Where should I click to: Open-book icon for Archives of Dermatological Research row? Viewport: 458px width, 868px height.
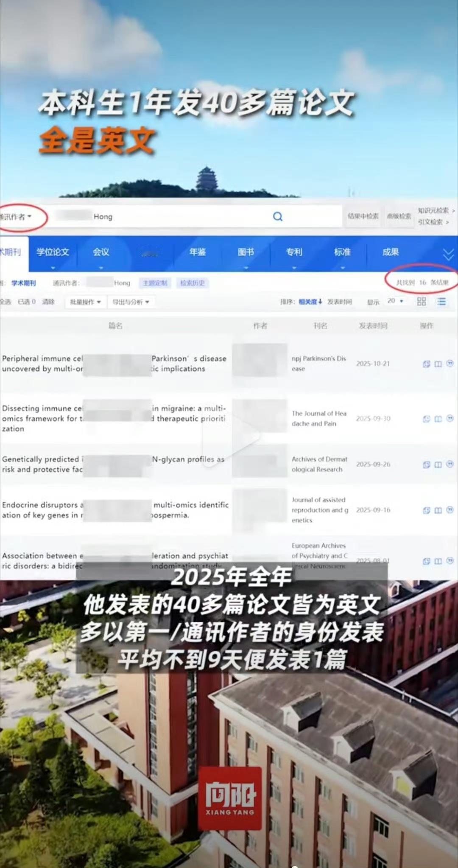[438, 465]
